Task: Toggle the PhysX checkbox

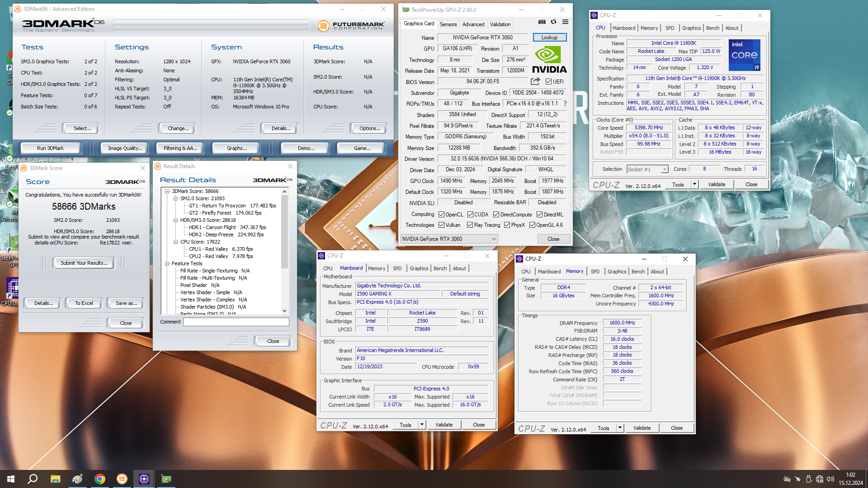Action: (507, 225)
